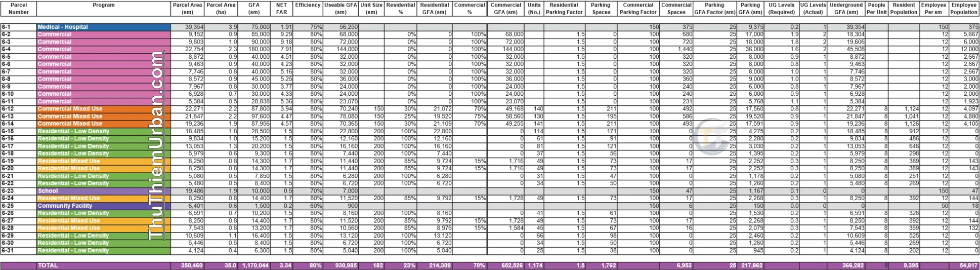980x270 pixels.
Task: Select the 930,985 total value
Action: pos(341,265)
